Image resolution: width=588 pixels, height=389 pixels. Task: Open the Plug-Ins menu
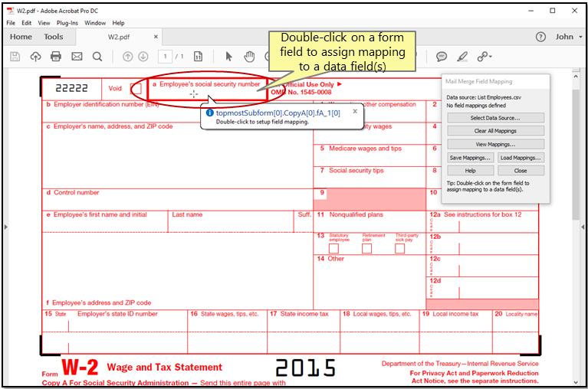[x=67, y=23]
